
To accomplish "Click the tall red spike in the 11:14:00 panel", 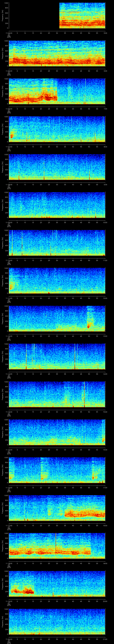I will click(84, 394).
